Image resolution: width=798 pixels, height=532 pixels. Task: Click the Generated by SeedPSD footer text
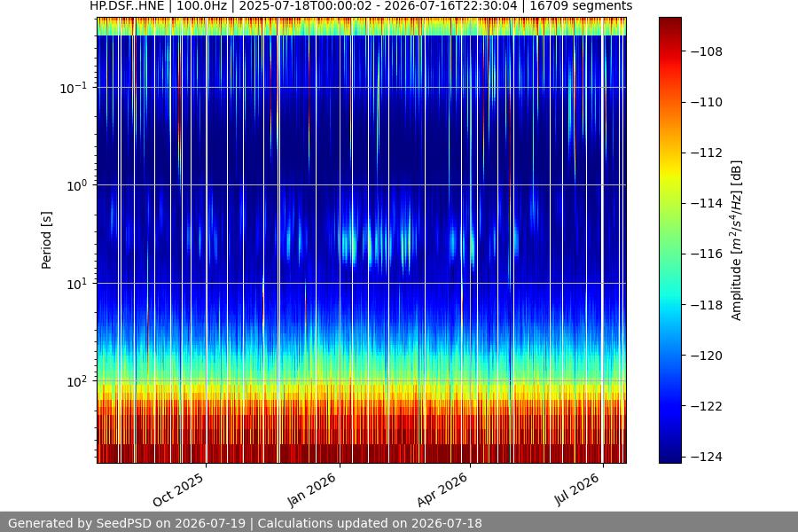pyautogui.click(x=245, y=523)
